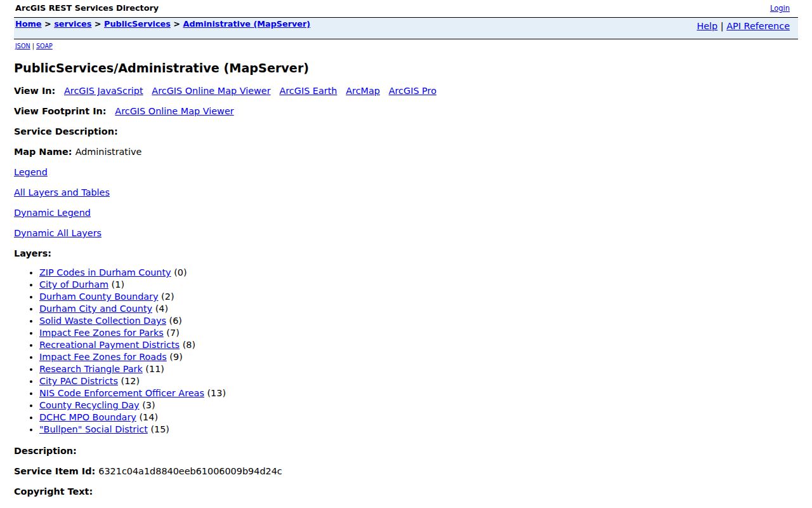Image resolution: width=812 pixels, height=508 pixels.
Task: Open the API Reference link
Action: pos(758,26)
